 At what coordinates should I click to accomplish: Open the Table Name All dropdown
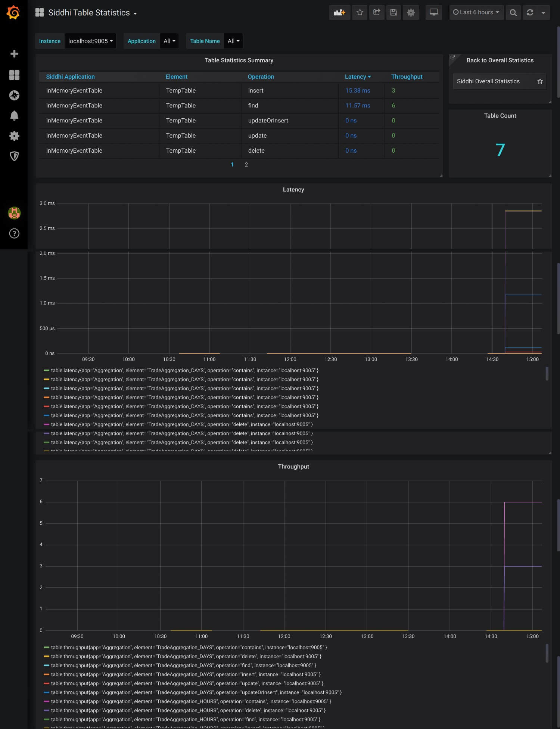[x=233, y=41]
